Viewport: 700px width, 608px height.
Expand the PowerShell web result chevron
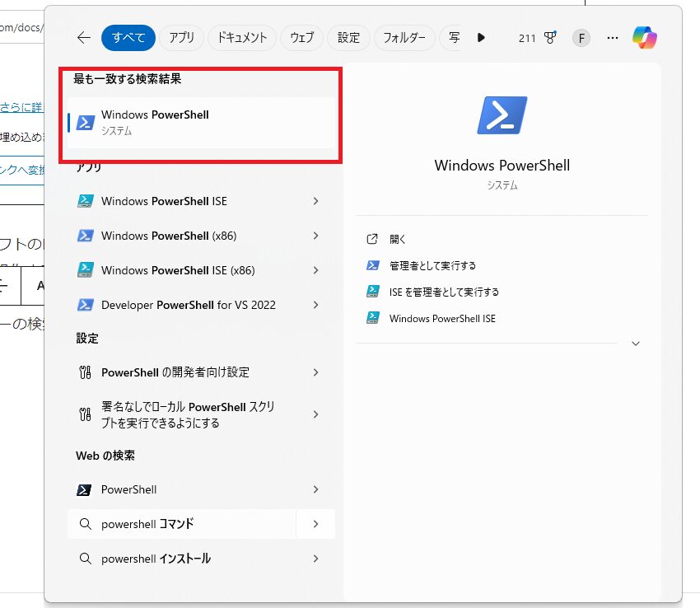coord(315,489)
